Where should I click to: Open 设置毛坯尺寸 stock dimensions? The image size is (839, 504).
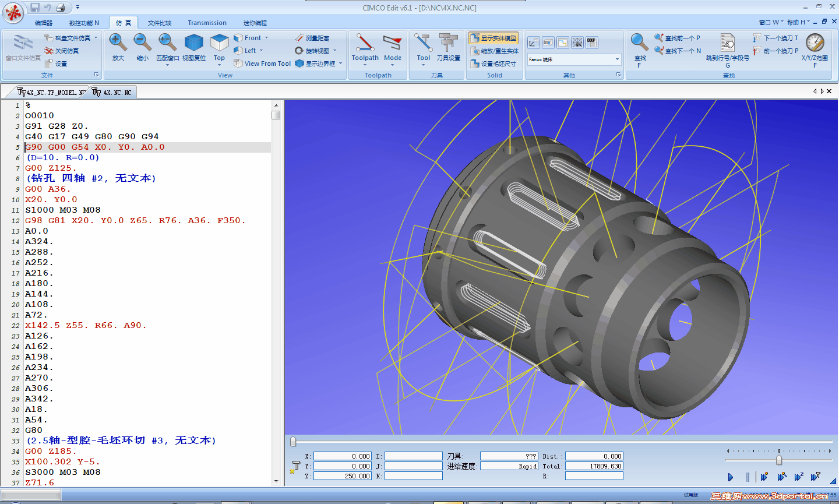(493, 64)
